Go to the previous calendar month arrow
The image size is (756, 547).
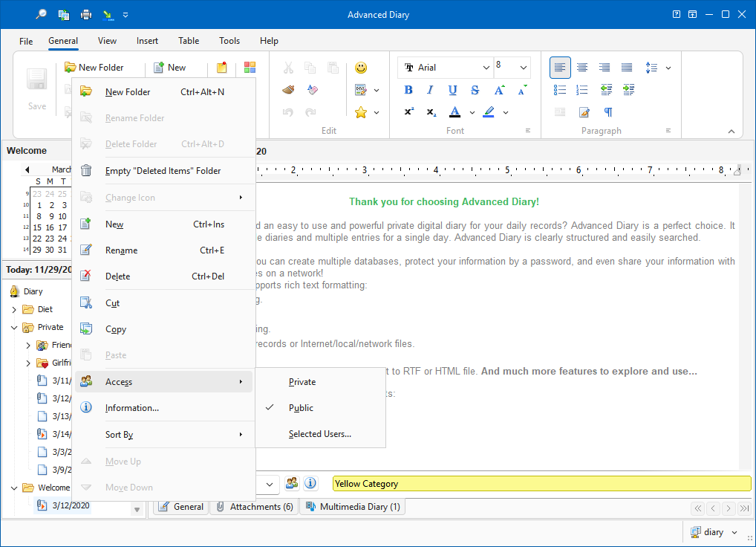click(x=27, y=169)
